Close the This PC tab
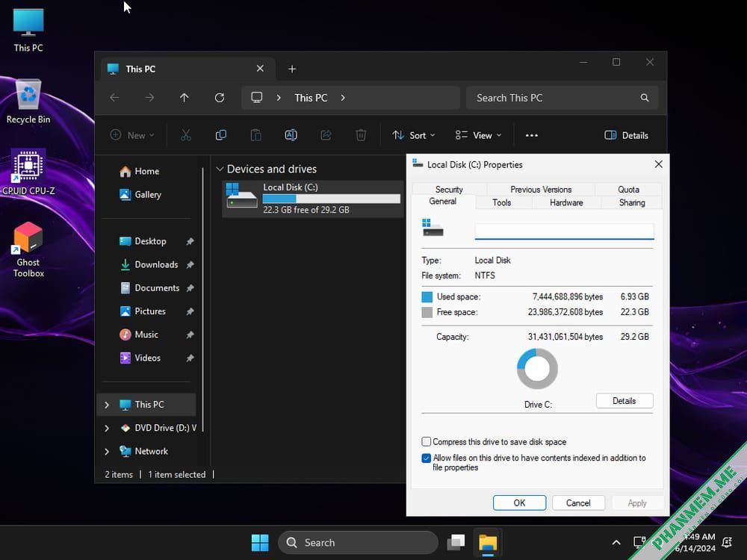Viewport: 747px width, 560px height. point(260,69)
